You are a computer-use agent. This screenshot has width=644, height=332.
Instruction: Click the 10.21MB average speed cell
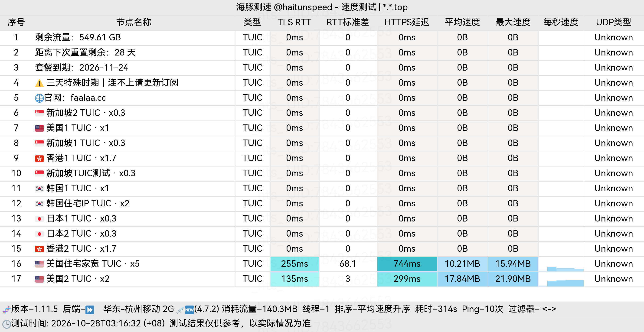[462, 264]
